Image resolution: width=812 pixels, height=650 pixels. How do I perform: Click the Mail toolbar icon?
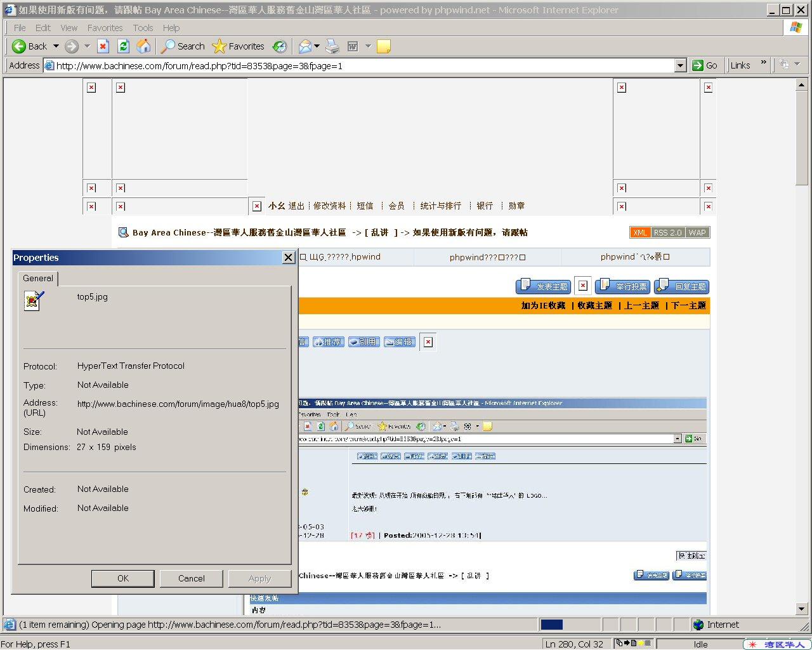click(305, 46)
